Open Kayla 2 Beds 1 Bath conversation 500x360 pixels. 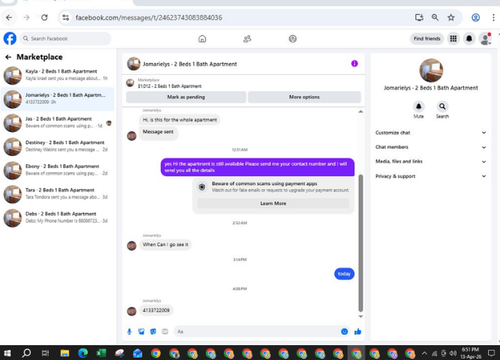[58, 75]
